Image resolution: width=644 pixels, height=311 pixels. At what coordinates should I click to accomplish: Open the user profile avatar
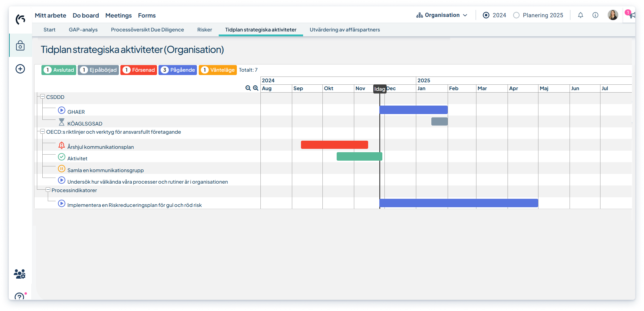click(x=613, y=15)
